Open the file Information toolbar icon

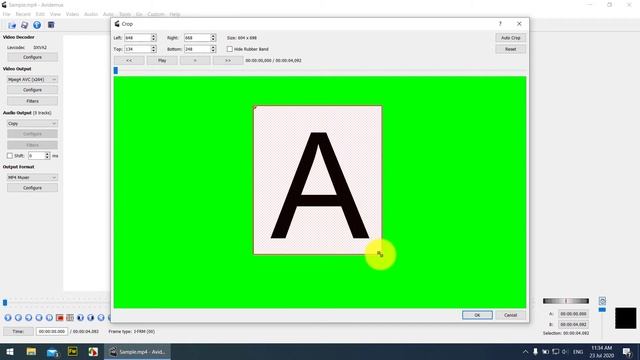(37, 25)
